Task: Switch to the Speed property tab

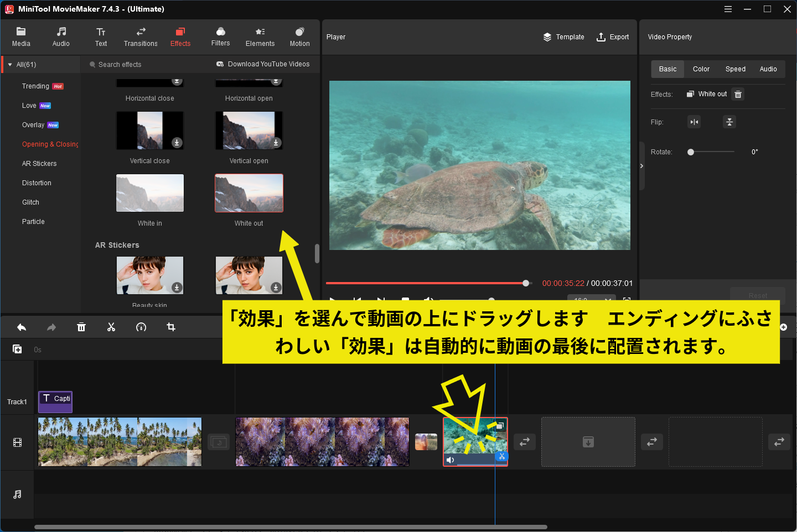Action: (736, 69)
